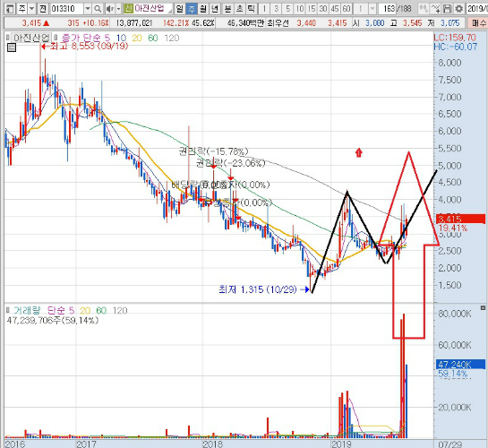
Task: Click the 매수 buy button
Action: (x=478, y=22)
